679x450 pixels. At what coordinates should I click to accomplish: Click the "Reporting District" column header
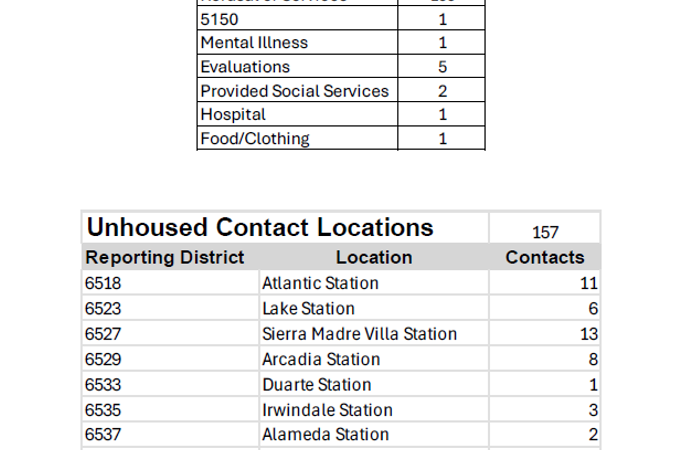coord(165,257)
